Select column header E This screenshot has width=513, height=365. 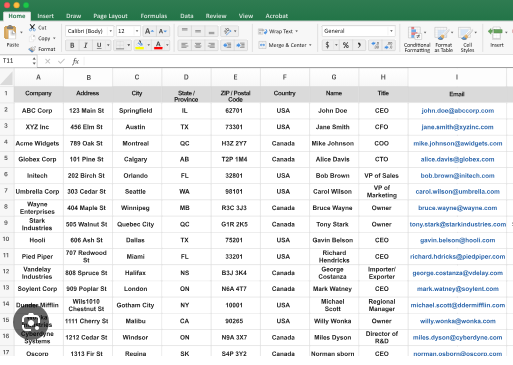coord(235,77)
